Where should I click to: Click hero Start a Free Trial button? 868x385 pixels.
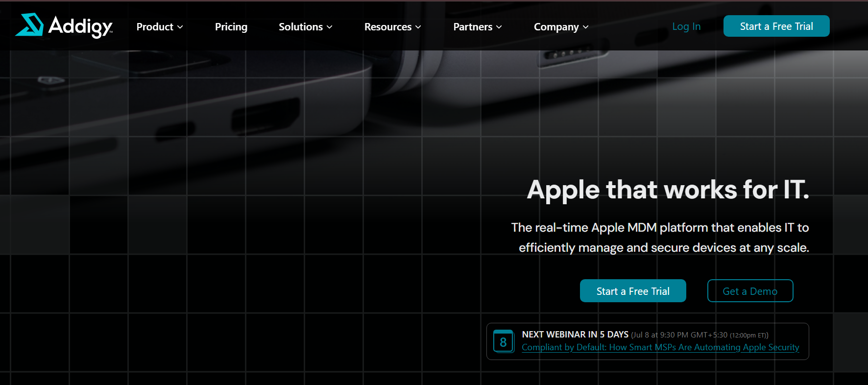click(x=633, y=291)
